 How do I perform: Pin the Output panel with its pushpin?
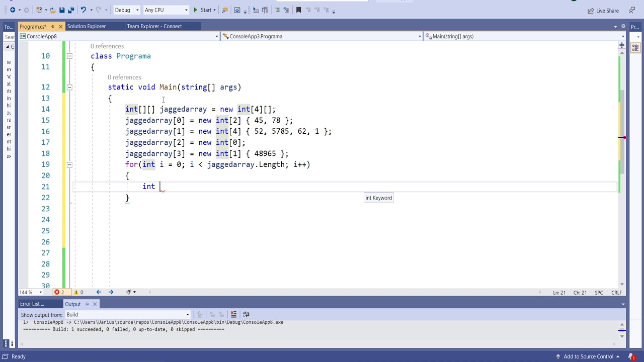point(87,304)
